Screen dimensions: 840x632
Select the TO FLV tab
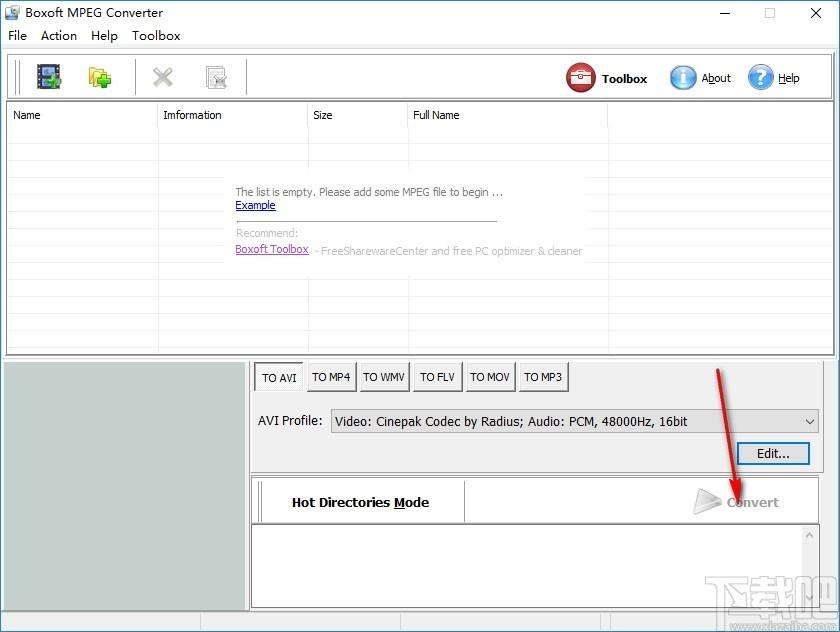click(437, 377)
